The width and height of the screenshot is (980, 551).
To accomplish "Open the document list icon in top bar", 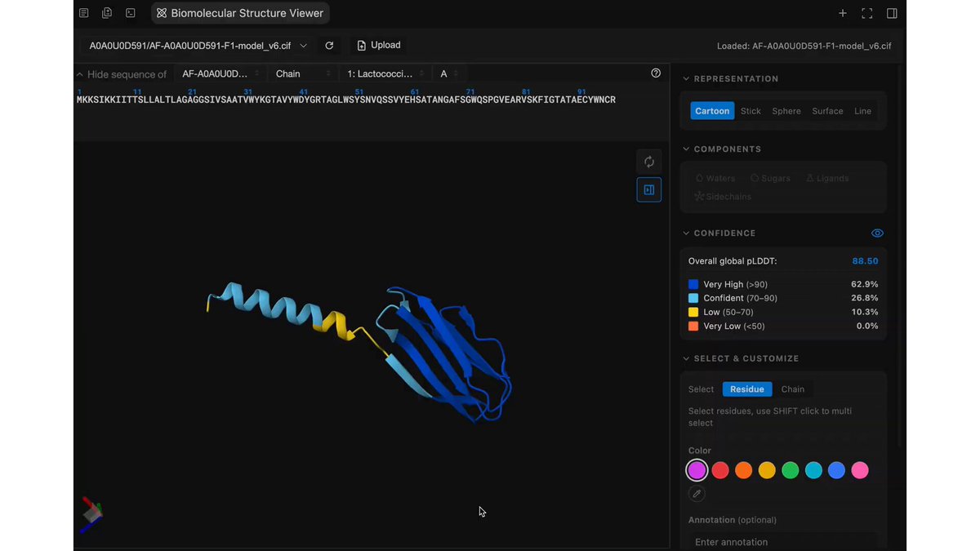I will (84, 13).
